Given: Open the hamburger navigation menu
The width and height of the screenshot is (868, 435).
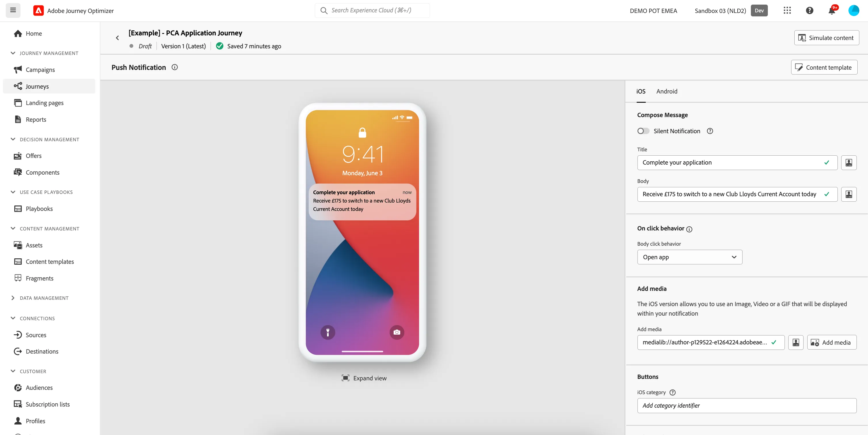Looking at the screenshot, I should [13, 10].
